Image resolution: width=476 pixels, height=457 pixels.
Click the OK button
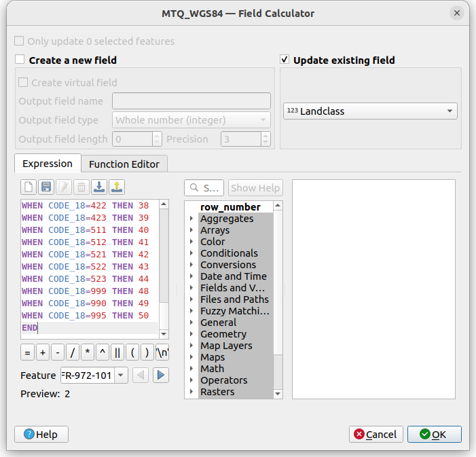pyautogui.click(x=434, y=435)
